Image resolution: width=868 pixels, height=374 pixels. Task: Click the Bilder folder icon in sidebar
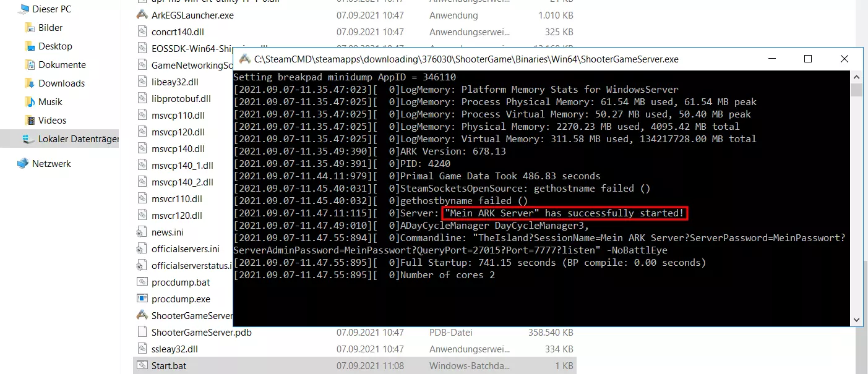(29, 28)
